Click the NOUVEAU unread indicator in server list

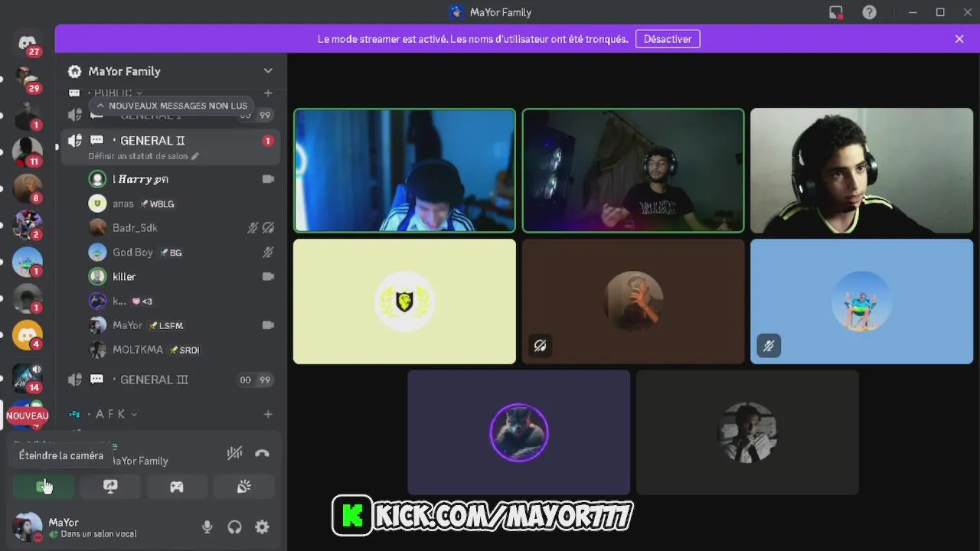pos(28,416)
